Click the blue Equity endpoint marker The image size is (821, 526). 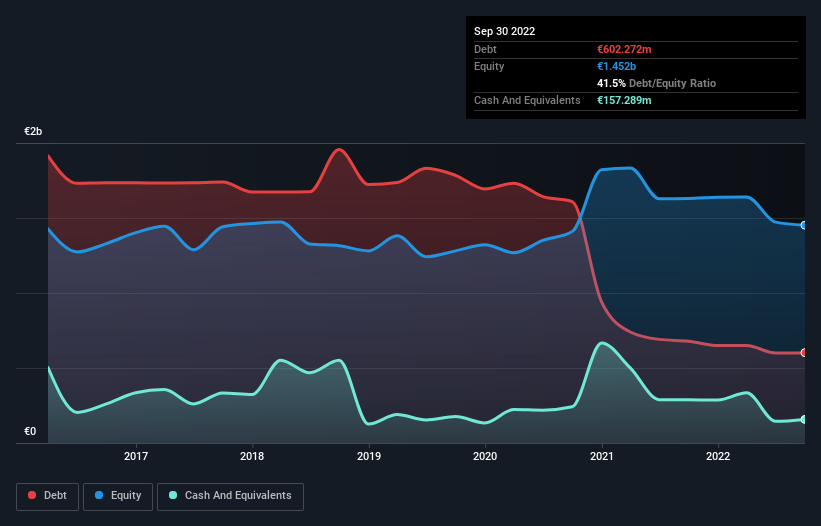point(804,226)
